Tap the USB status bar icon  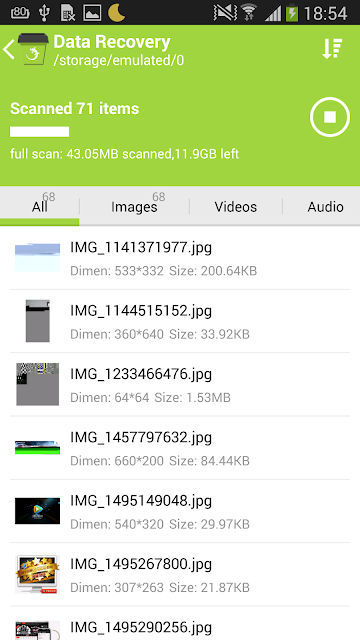click(x=44, y=13)
